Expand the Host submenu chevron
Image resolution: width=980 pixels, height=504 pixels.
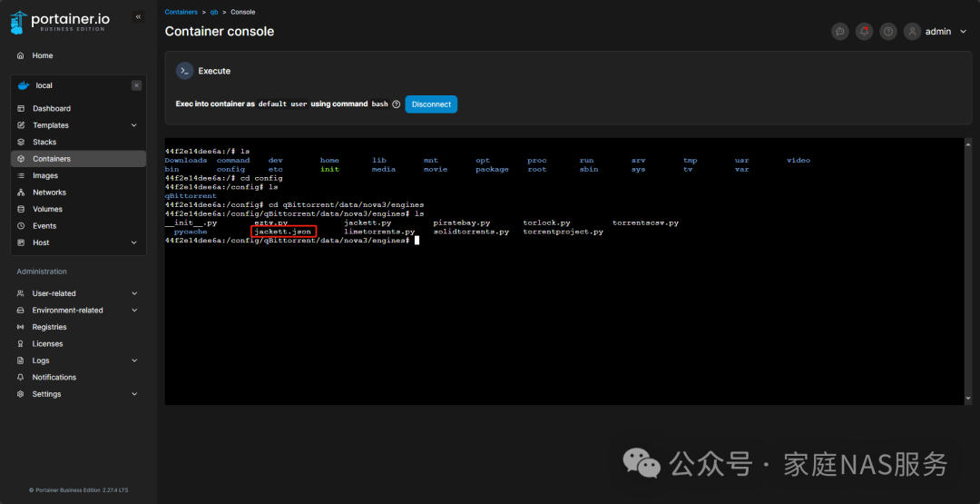(133, 242)
